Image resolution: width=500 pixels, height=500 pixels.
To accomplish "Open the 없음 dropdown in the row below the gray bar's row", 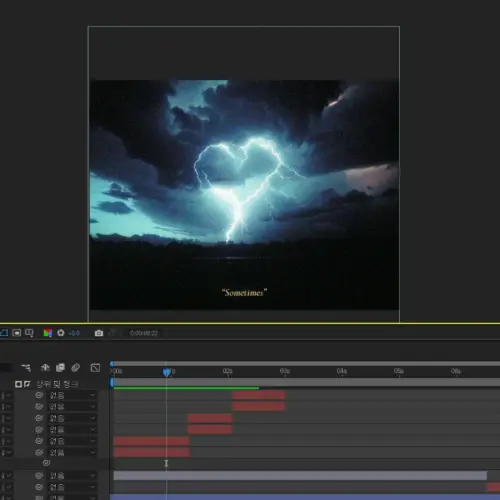I will (x=72, y=487).
